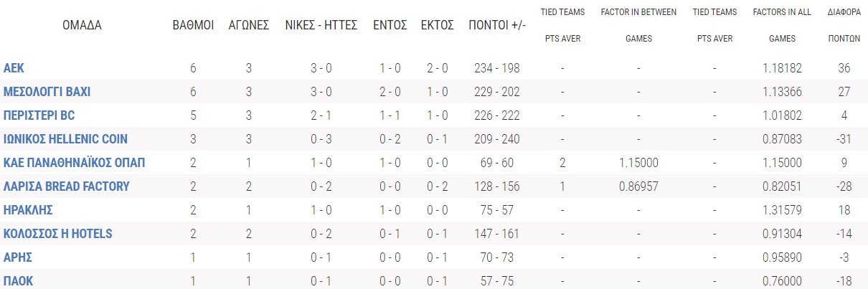Open ΛΑΡΙΣΑ BREAD FACTORY team page

coord(67,186)
